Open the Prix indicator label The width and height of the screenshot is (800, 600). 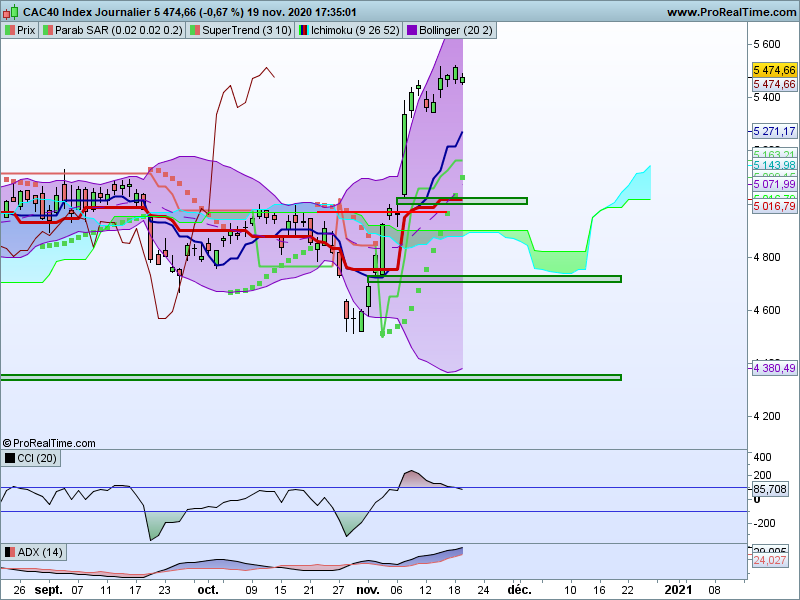click(x=20, y=30)
